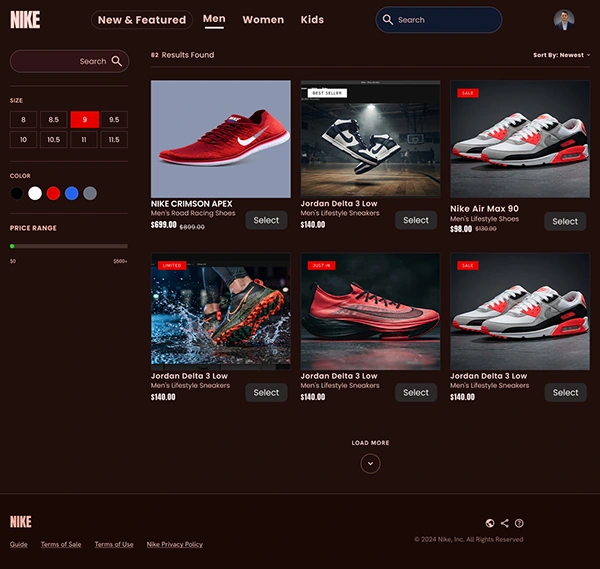
Task: Switch to the Men tab
Action: [214, 20]
